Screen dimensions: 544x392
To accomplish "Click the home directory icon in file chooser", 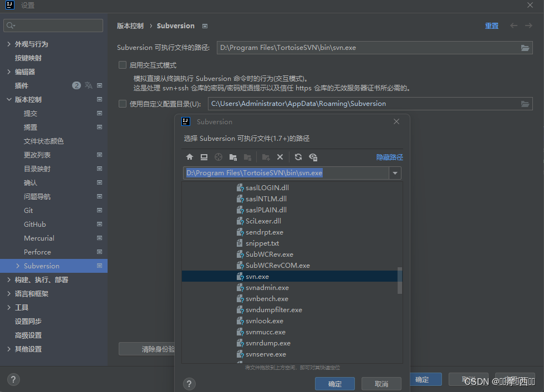I will (190, 157).
